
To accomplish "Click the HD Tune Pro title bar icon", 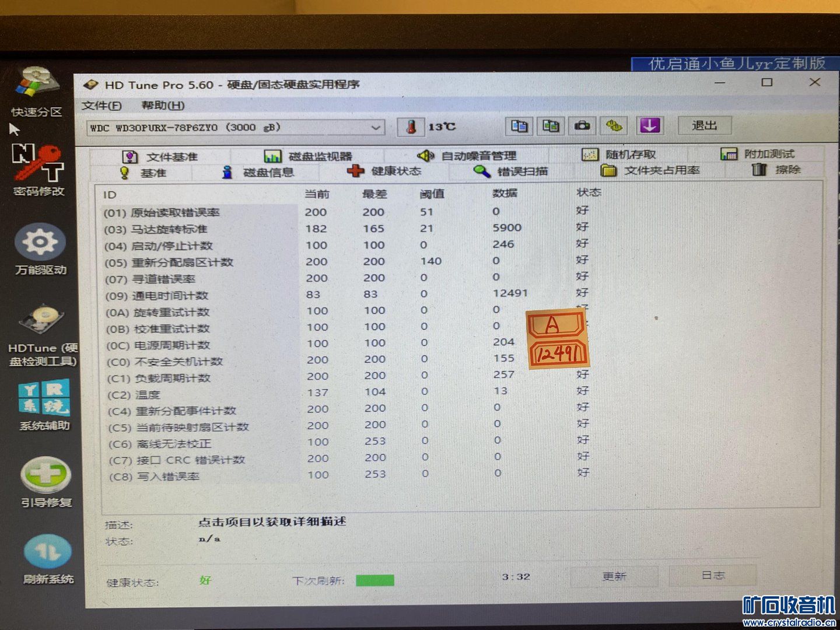I will point(91,85).
